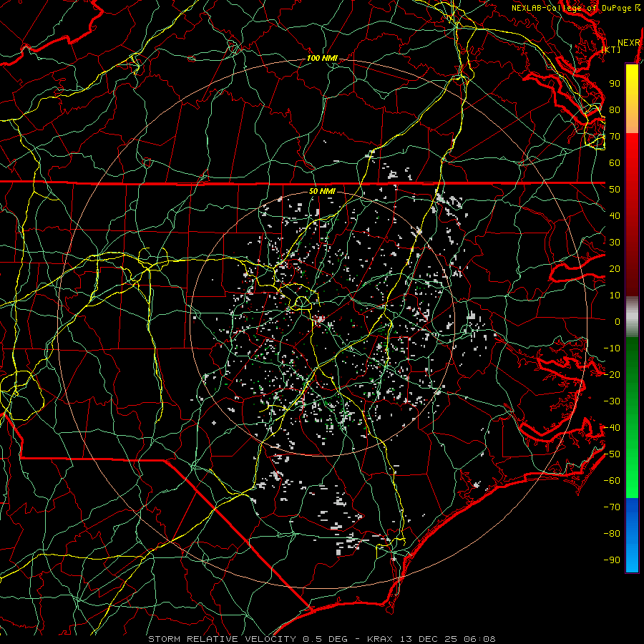Click the 60 knot value on color scale
644x644 pixels.
click(615, 163)
